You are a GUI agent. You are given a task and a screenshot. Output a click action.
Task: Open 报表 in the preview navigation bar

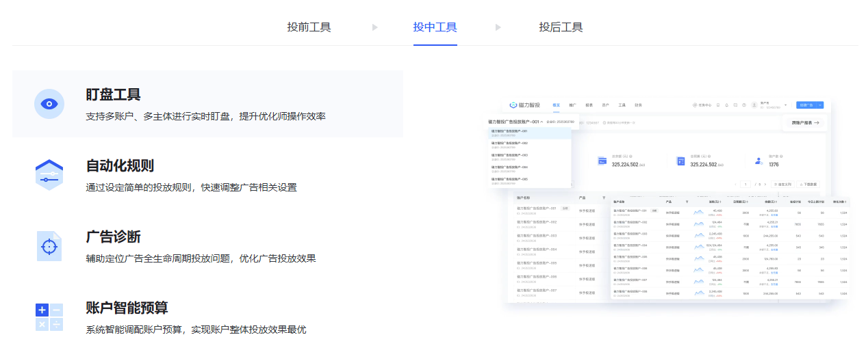[x=589, y=105]
